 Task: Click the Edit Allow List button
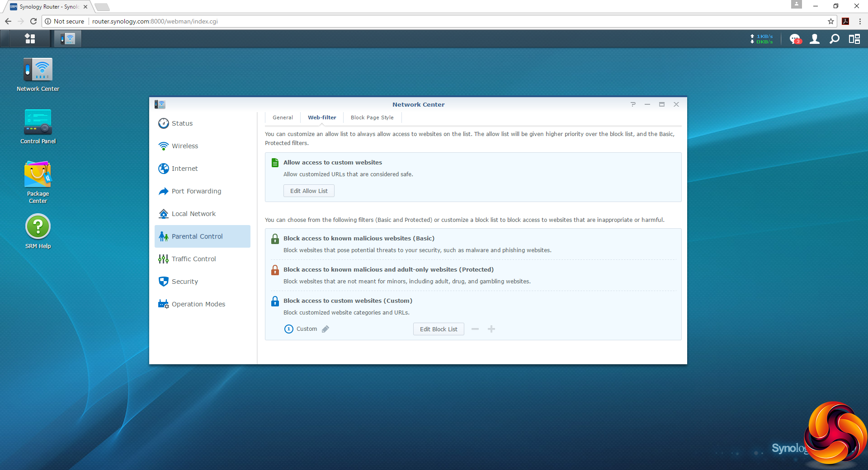(x=309, y=191)
